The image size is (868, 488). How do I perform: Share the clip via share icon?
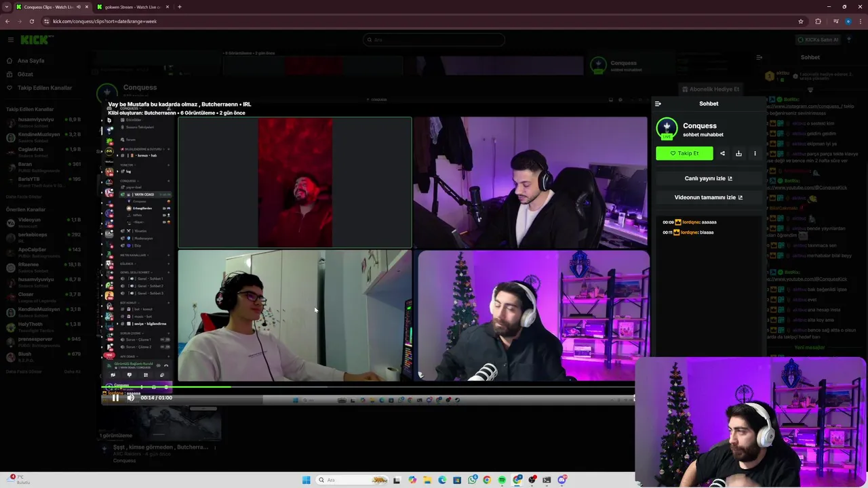click(722, 153)
